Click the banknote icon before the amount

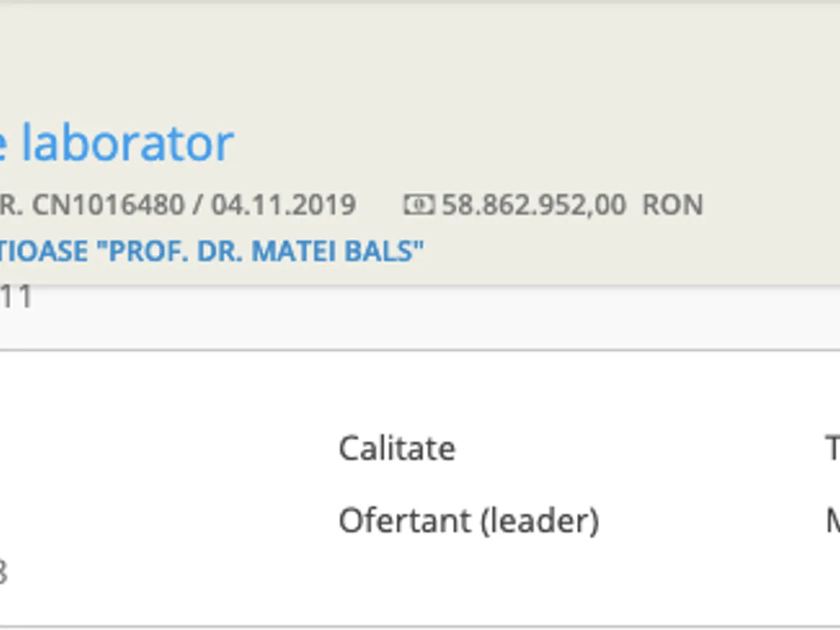pos(419,205)
